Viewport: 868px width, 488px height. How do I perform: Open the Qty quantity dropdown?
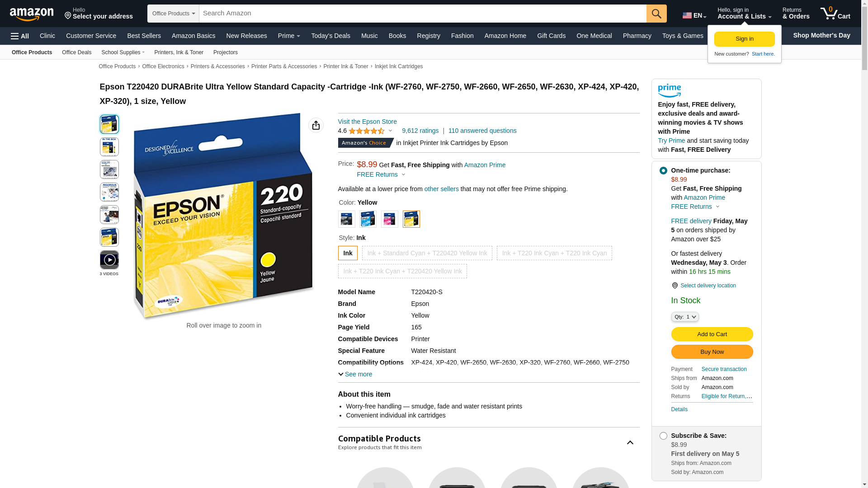(685, 317)
